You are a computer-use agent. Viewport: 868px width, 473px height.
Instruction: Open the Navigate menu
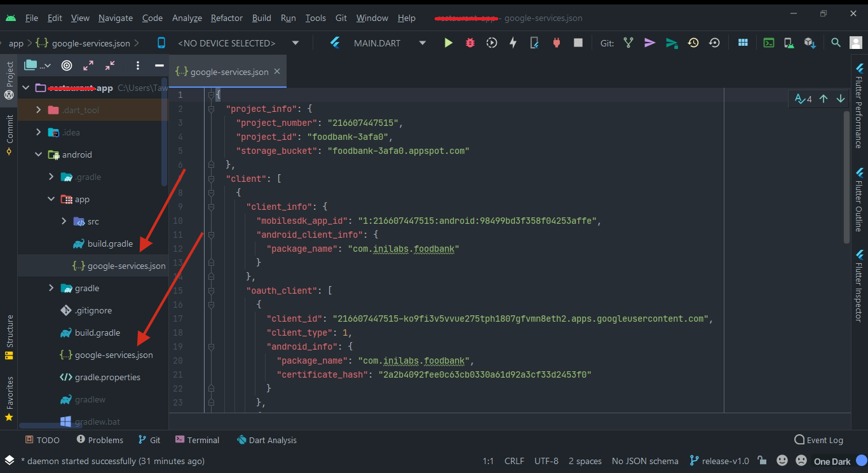116,18
